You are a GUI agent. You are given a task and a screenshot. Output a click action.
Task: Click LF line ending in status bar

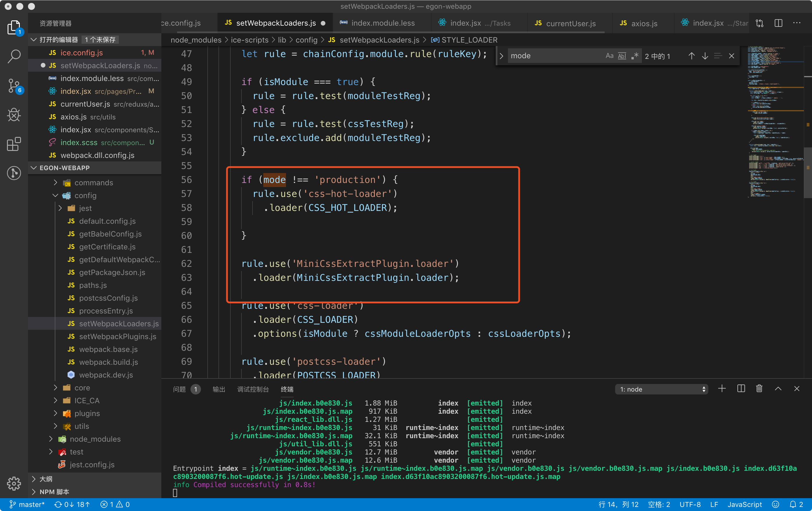coord(714,504)
